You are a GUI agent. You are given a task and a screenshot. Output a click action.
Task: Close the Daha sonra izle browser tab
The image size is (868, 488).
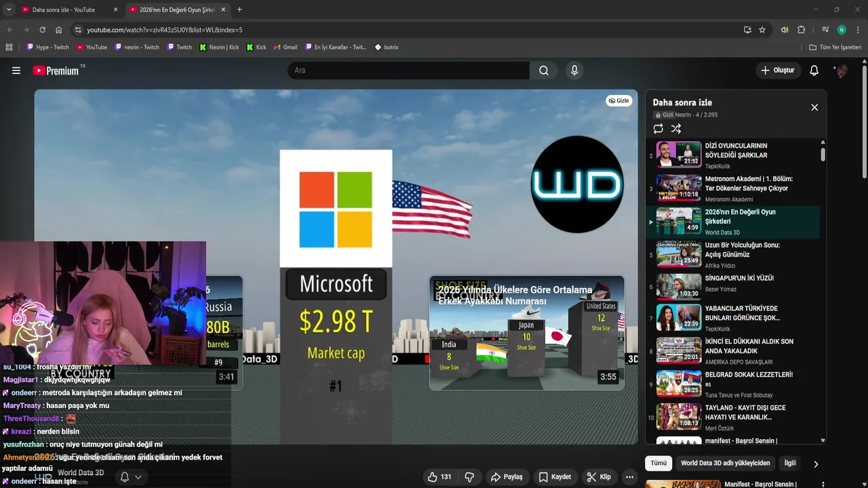point(115,9)
